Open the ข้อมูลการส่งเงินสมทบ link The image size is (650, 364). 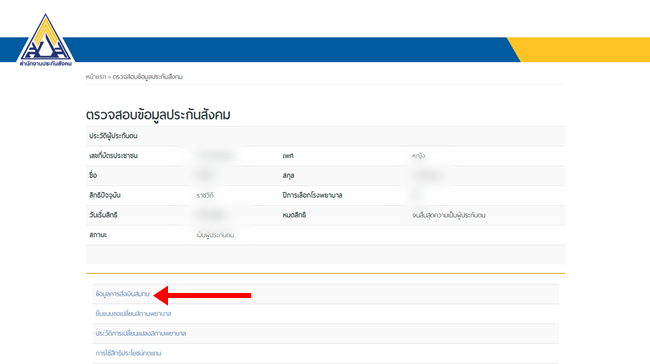122,294
